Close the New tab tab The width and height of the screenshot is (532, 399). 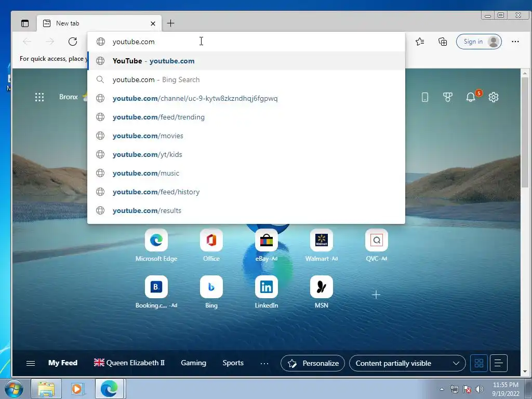pos(153,23)
